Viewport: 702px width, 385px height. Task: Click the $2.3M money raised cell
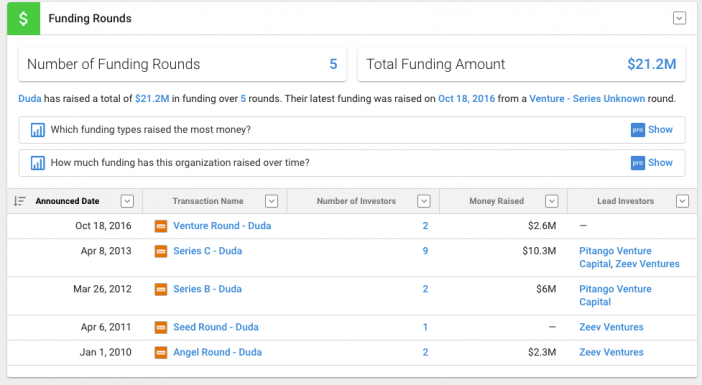point(542,352)
